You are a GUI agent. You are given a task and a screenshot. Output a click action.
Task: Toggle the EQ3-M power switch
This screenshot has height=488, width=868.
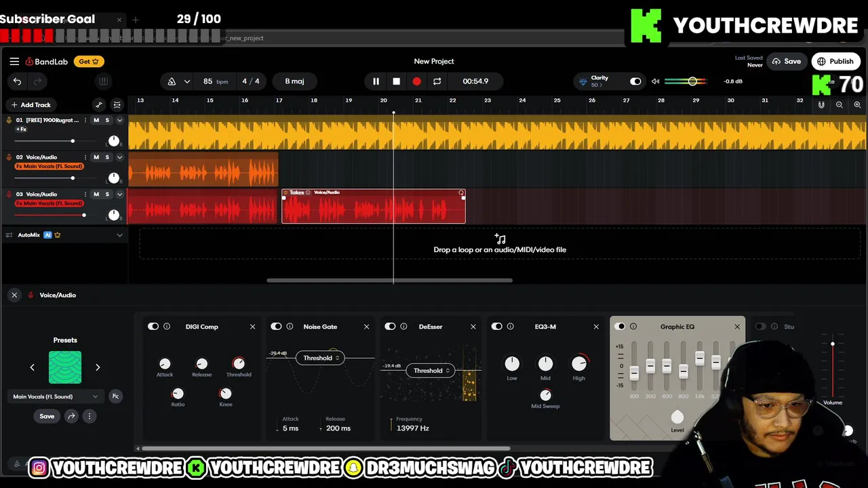pos(497,327)
